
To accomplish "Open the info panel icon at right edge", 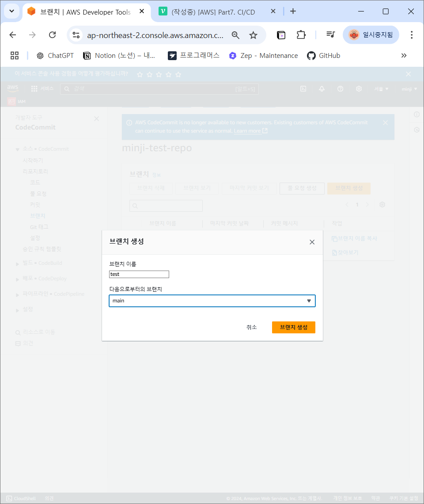I will click(416, 115).
